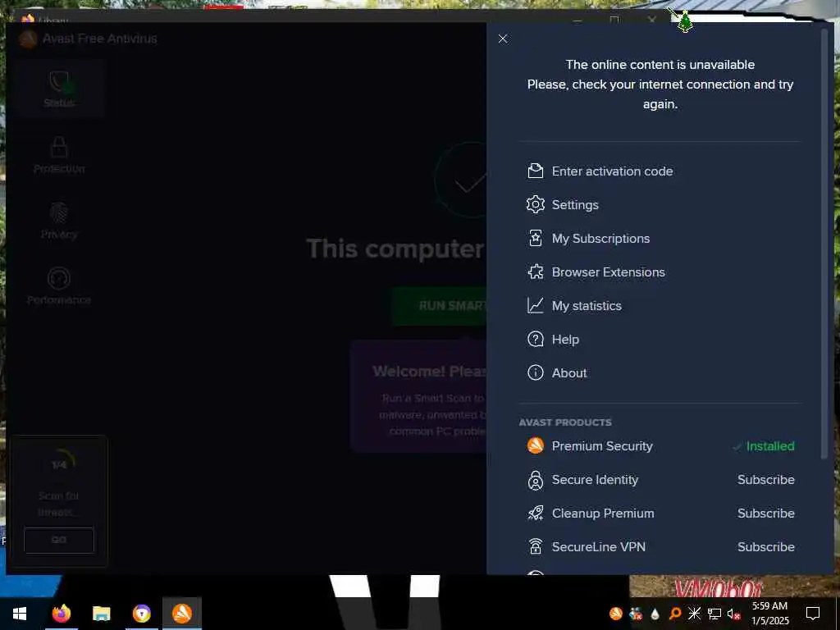
Task: Click the water droplet tray icon
Action: (655, 614)
